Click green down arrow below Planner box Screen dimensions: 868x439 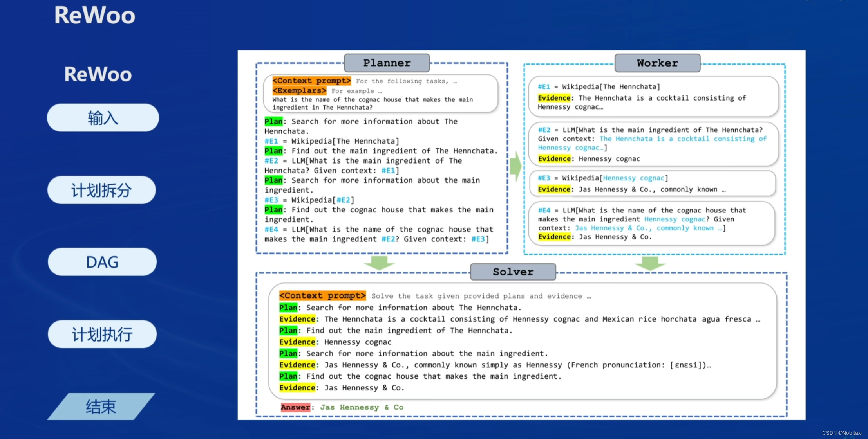click(x=379, y=263)
